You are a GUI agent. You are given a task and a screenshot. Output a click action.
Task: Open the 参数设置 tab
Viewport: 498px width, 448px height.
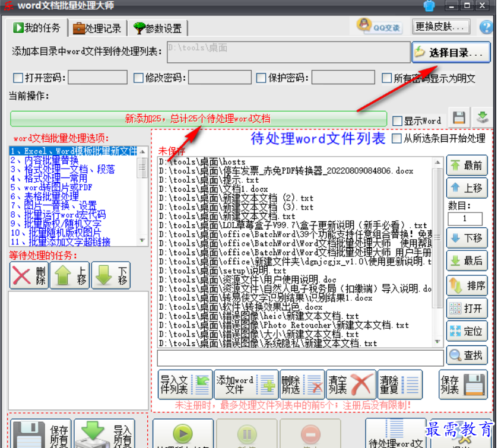(157, 28)
